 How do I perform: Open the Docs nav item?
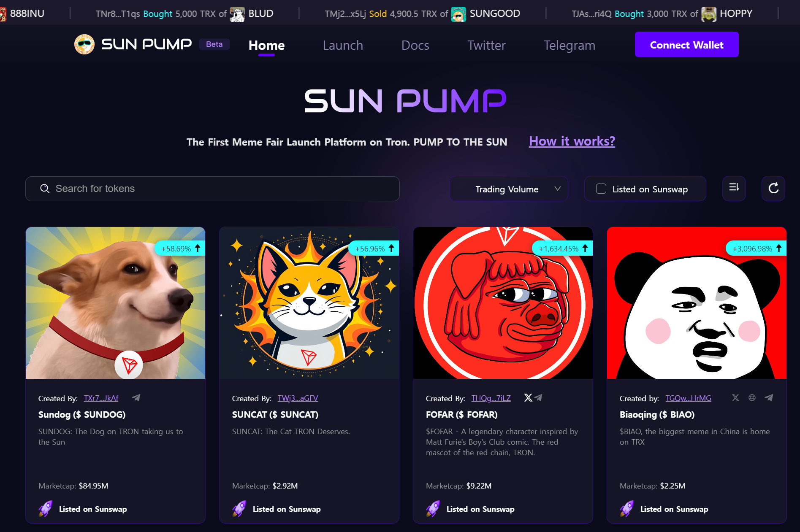click(415, 45)
